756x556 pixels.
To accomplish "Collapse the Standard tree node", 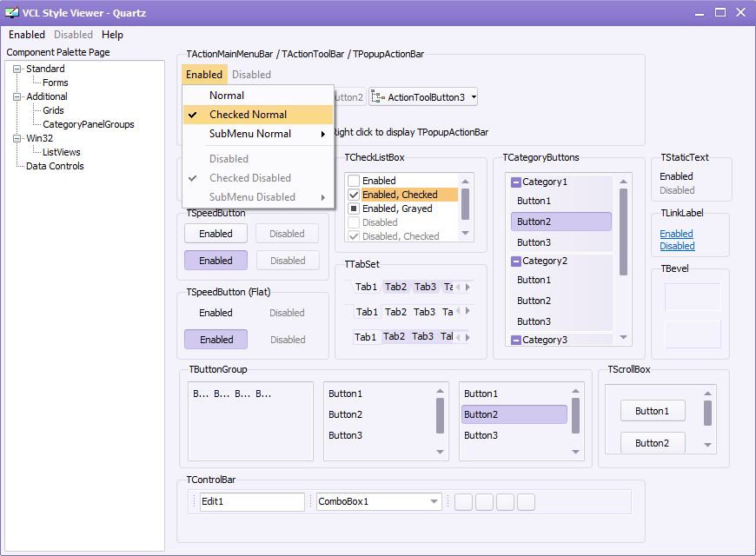I will [x=17, y=69].
